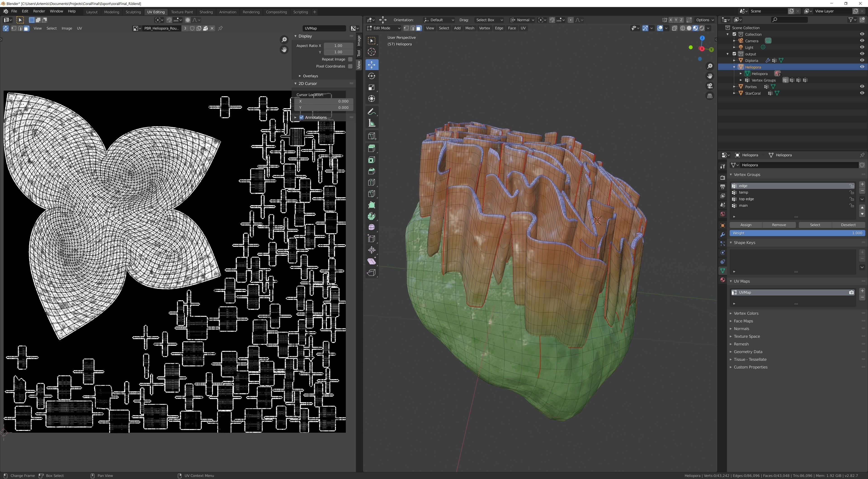Activate the Annotate tool

coord(372,112)
